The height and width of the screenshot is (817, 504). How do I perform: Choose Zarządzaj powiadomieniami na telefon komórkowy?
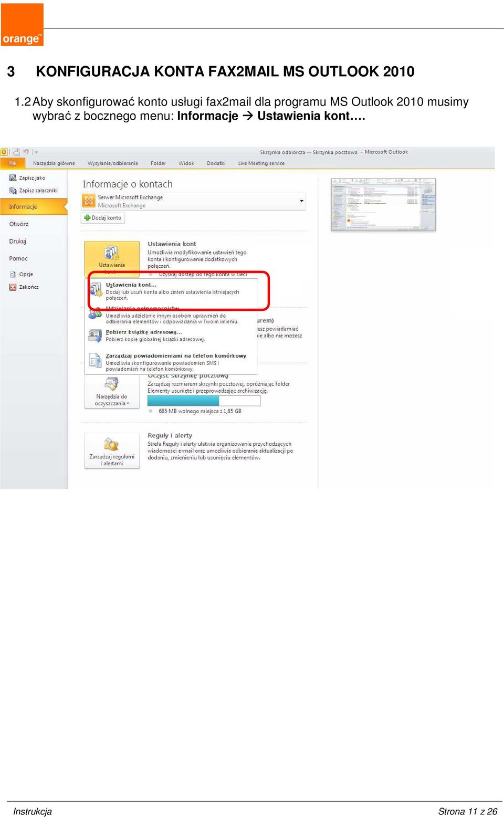click(x=172, y=362)
